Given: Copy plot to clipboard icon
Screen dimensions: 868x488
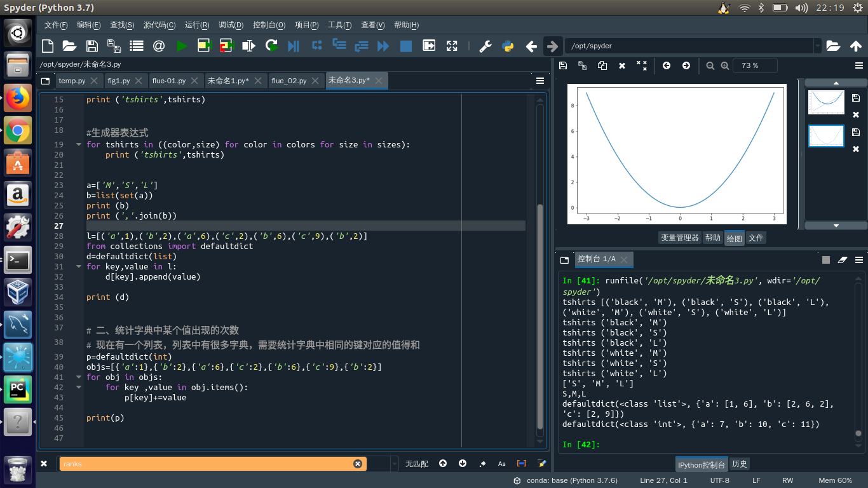Looking at the screenshot, I should coord(602,65).
